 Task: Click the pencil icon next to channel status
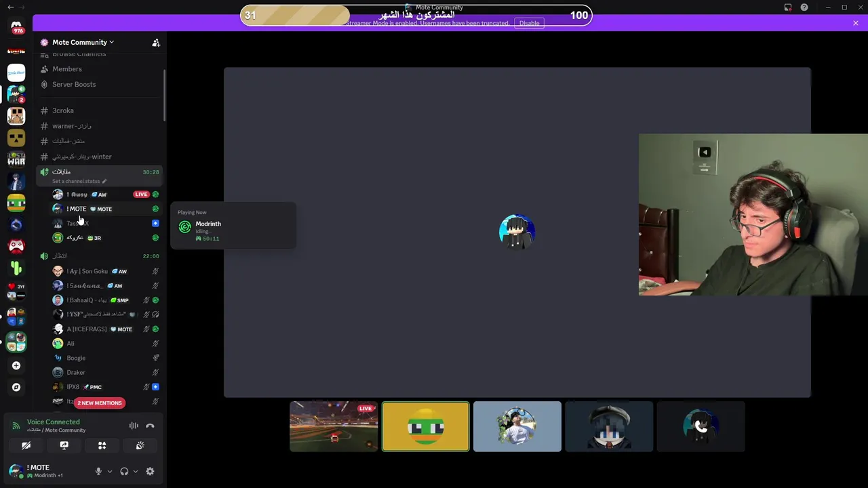(104, 181)
